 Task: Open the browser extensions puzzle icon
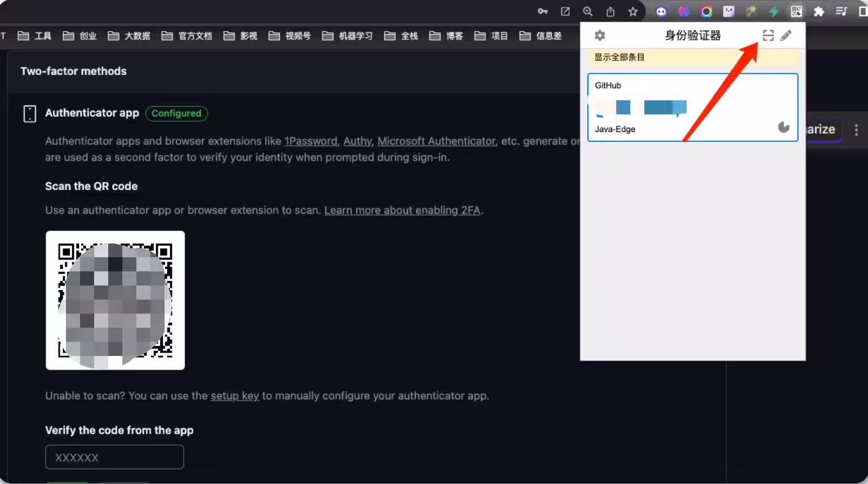[819, 11]
